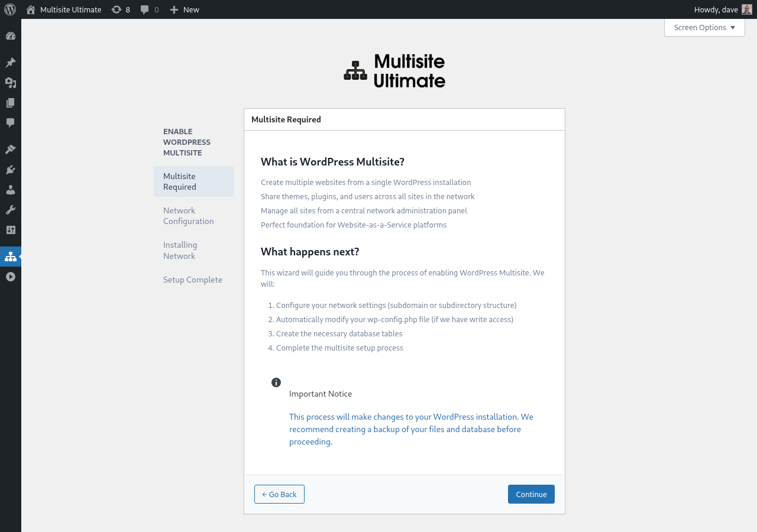Screen dimensions: 757x532
Task: Click the Important Notice title
Action: 321,394
